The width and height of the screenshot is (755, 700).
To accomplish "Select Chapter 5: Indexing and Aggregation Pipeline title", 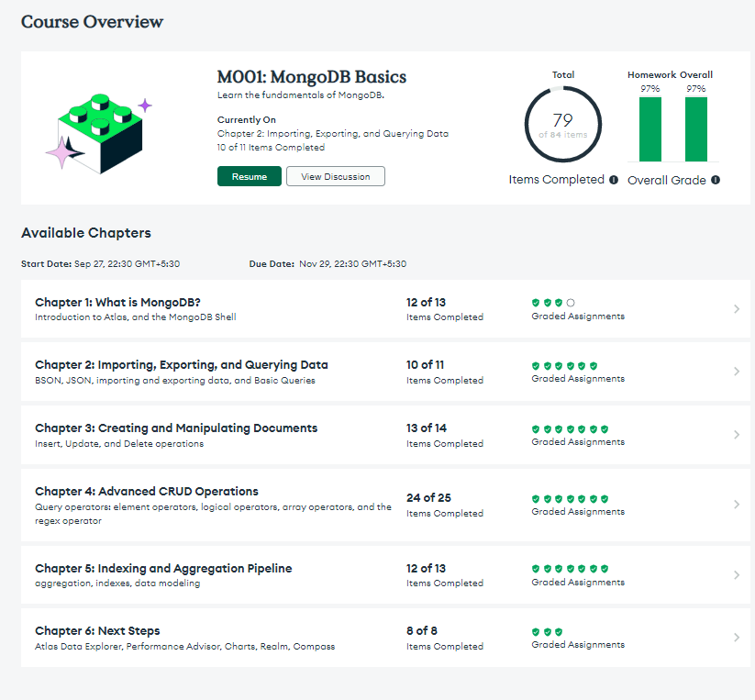I will pos(163,568).
